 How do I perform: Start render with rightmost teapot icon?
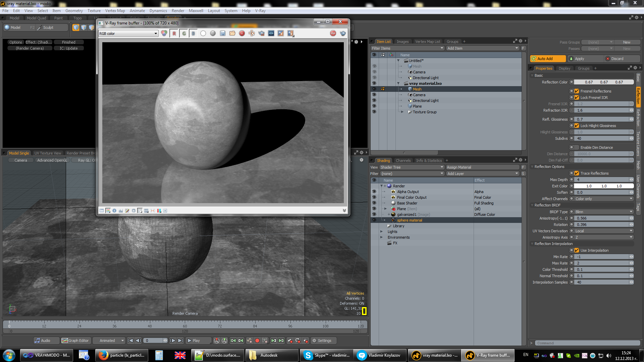click(343, 34)
